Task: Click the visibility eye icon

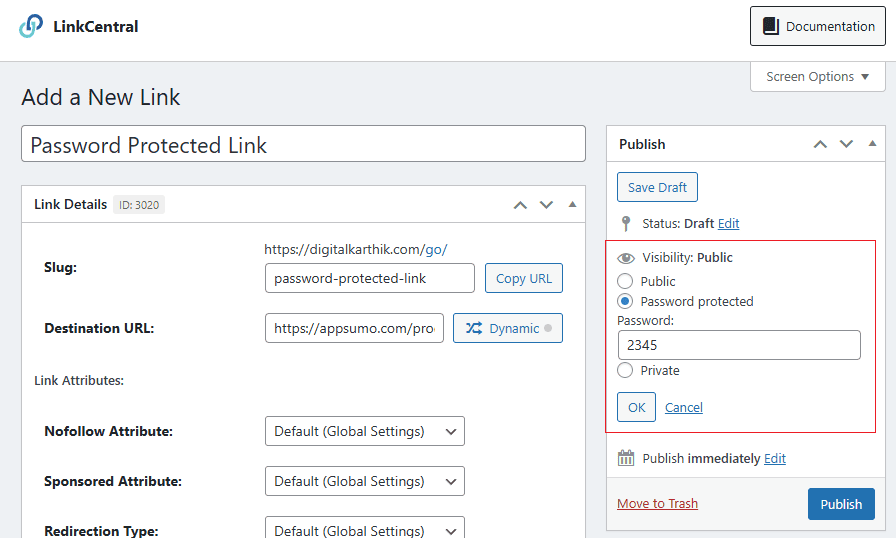Action: pos(626,258)
